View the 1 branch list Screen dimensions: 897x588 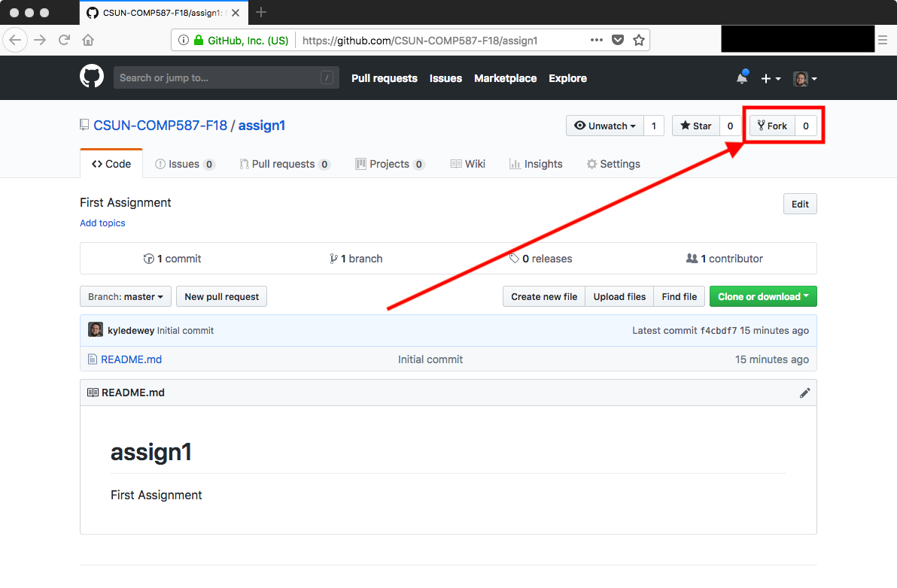point(356,259)
